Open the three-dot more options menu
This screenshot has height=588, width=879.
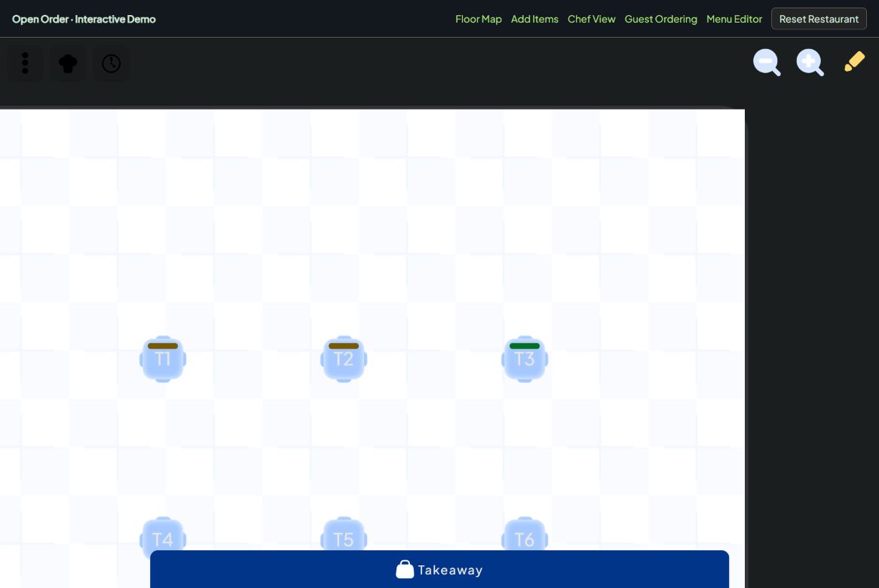coord(25,63)
